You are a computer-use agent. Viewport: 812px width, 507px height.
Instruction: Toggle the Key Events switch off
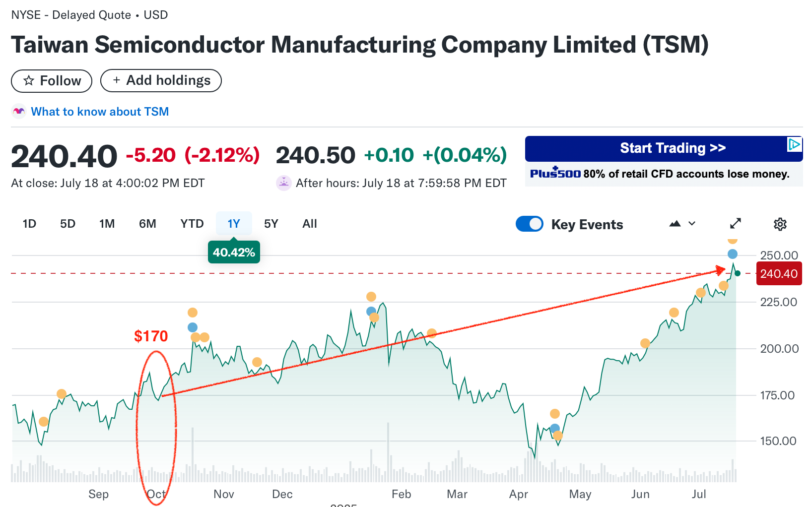pyautogui.click(x=530, y=224)
